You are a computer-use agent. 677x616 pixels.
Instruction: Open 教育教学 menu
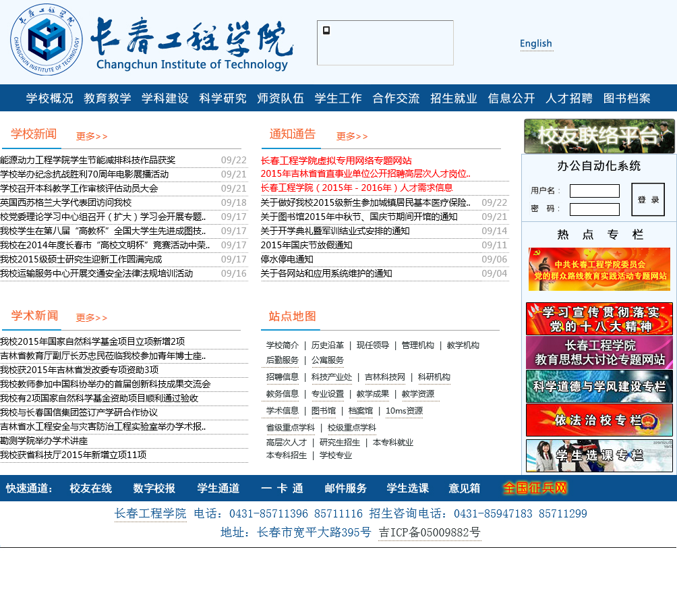pos(107,98)
